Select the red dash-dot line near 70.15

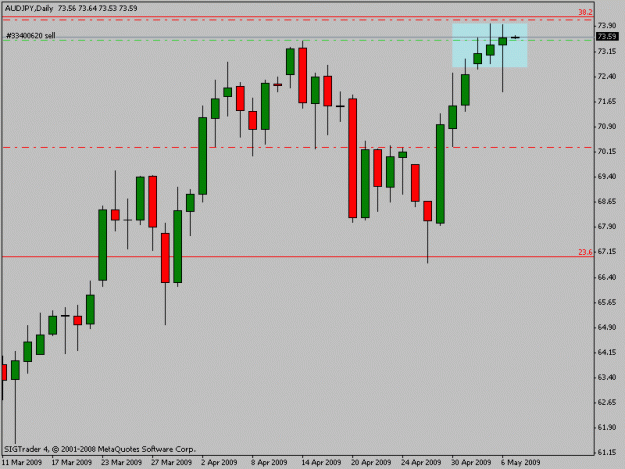pos(298,147)
